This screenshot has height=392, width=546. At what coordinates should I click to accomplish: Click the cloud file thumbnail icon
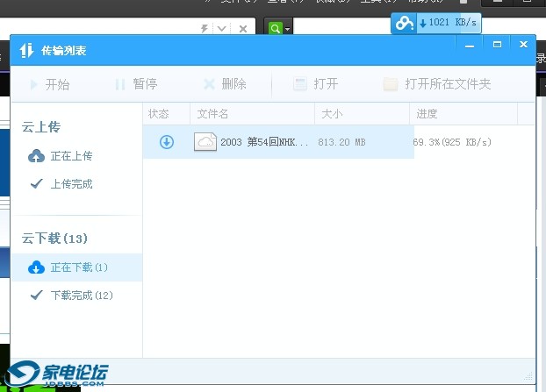coord(205,142)
